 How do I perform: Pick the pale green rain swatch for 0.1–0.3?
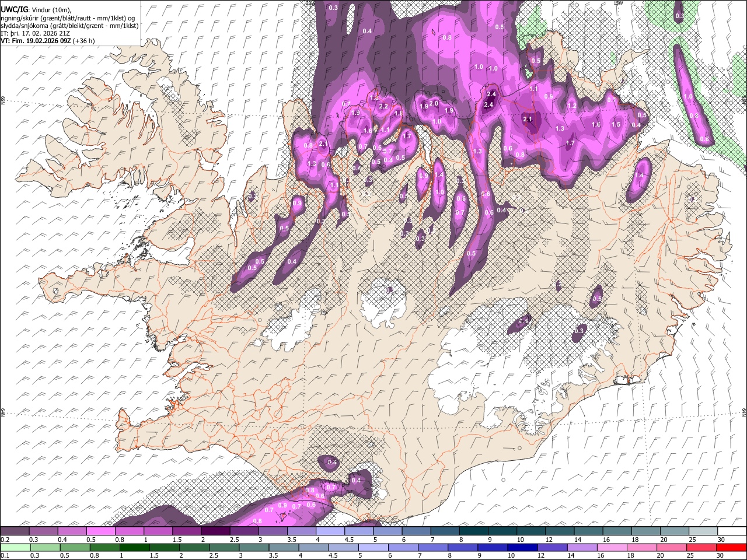coord(15,547)
